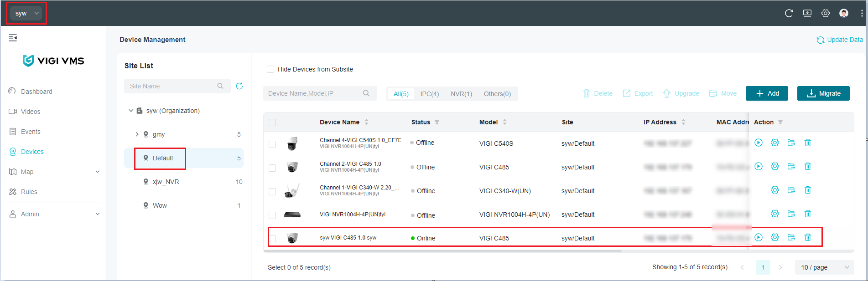
Task: Filter the Status column
Action: point(437,122)
